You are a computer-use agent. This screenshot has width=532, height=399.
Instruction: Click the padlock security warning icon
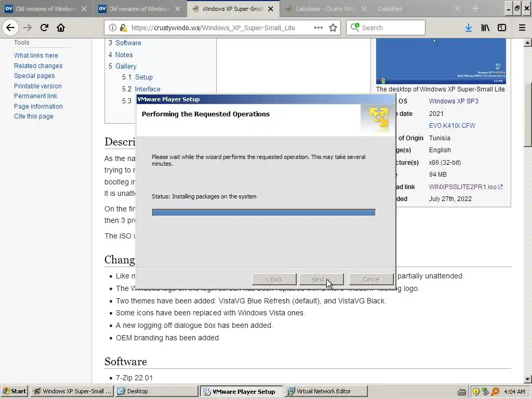tap(123, 28)
